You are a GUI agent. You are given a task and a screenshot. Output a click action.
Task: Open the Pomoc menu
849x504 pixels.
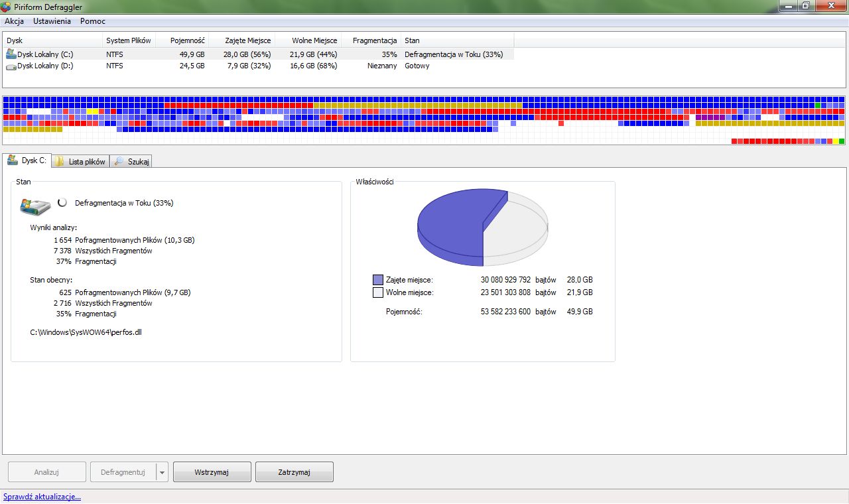[92, 21]
